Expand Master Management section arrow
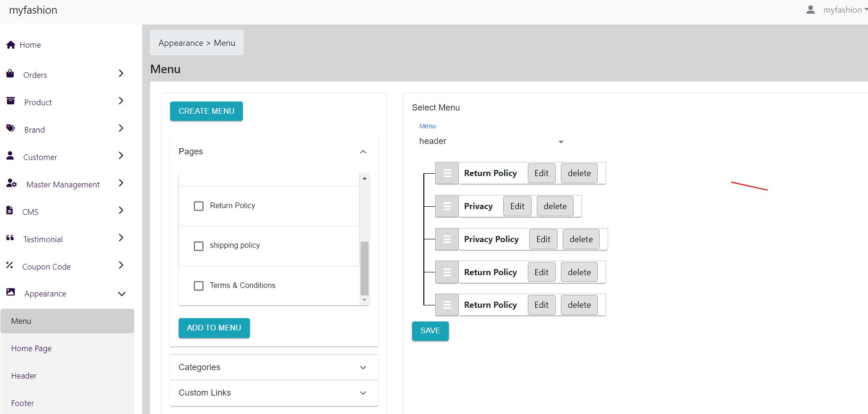The image size is (868, 414). (121, 183)
